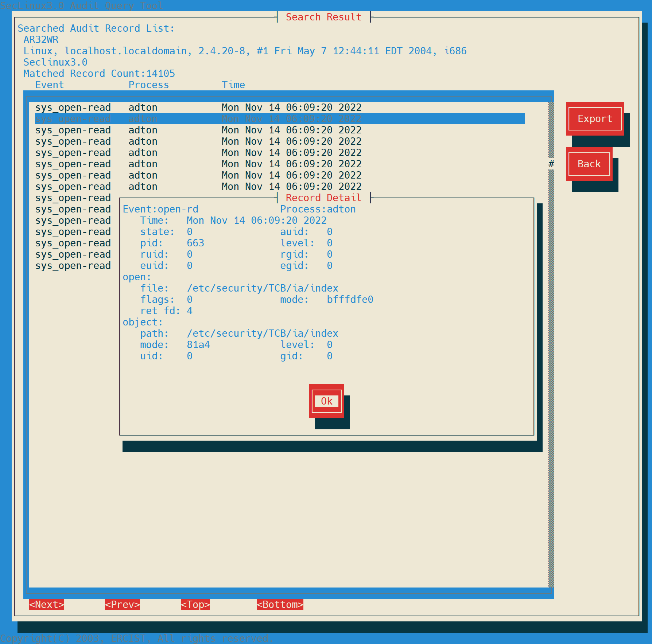Confirm Record Detail with Ok button
The image size is (652, 644).
coord(326,401)
